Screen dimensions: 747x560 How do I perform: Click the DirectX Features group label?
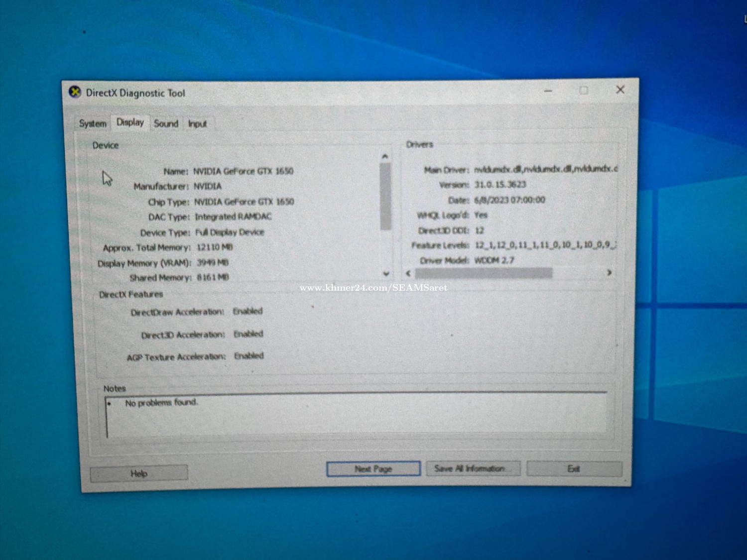click(131, 295)
